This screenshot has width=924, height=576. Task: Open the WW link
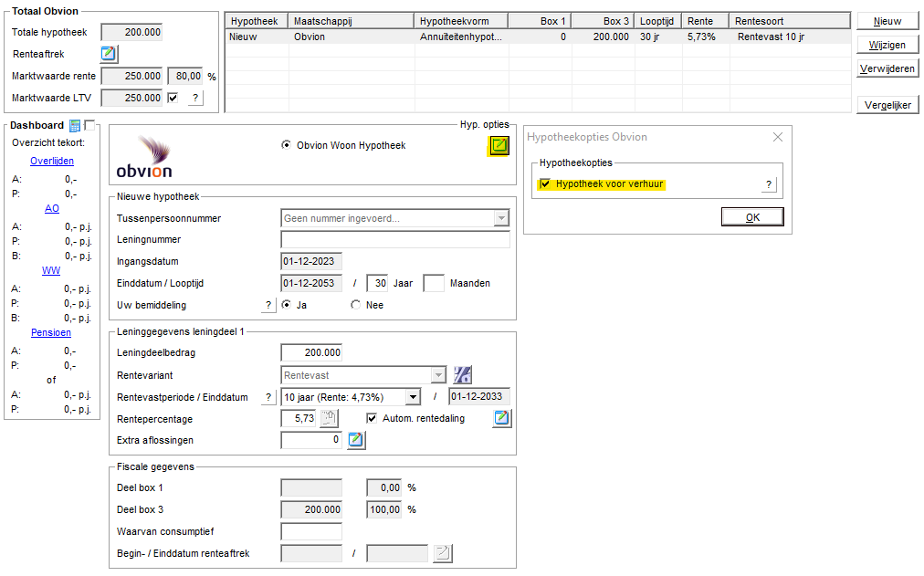(51, 270)
